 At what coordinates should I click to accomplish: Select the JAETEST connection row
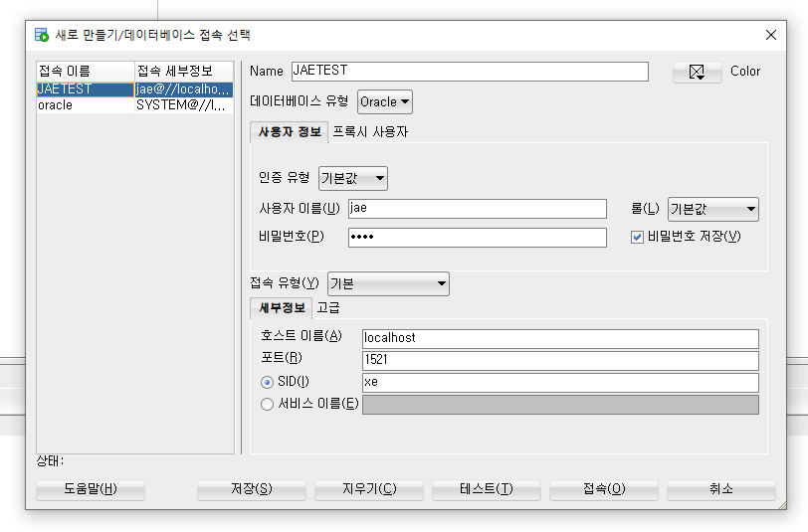click(x=135, y=89)
